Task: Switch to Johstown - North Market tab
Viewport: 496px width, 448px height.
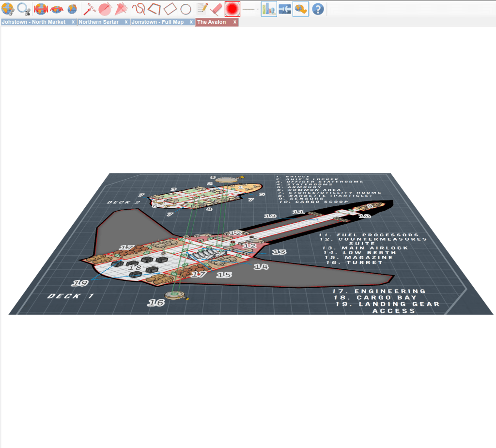Action: [34, 22]
